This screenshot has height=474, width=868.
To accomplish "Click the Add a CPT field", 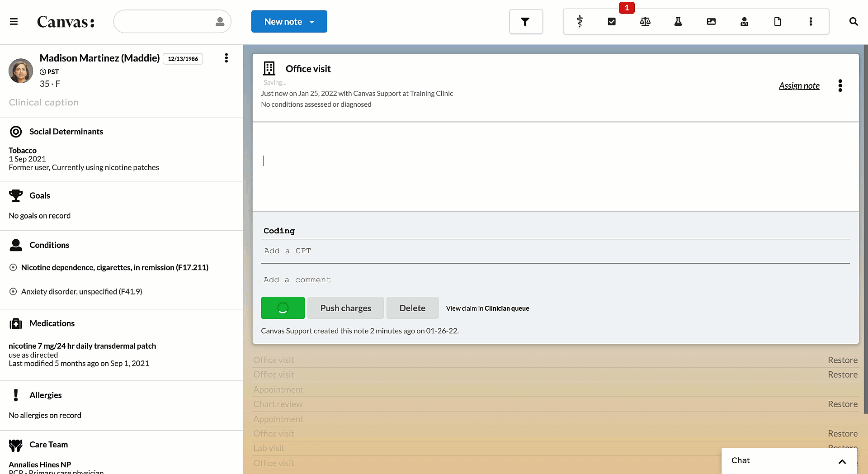I will click(x=555, y=251).
